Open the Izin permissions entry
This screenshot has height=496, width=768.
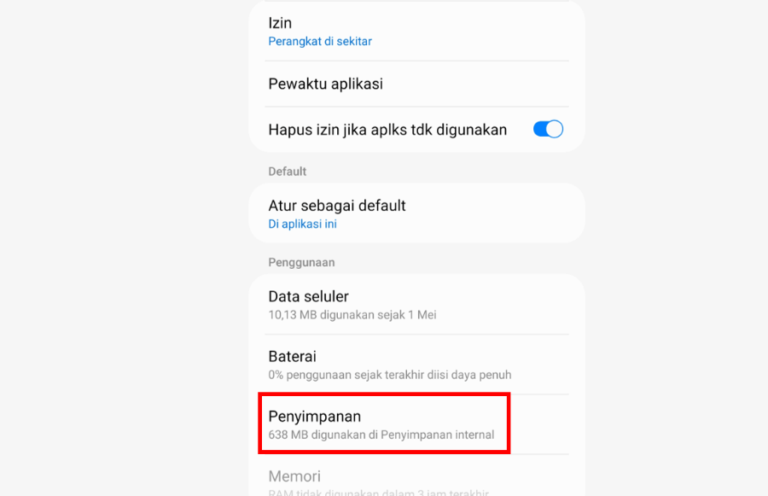click(416, 31)
